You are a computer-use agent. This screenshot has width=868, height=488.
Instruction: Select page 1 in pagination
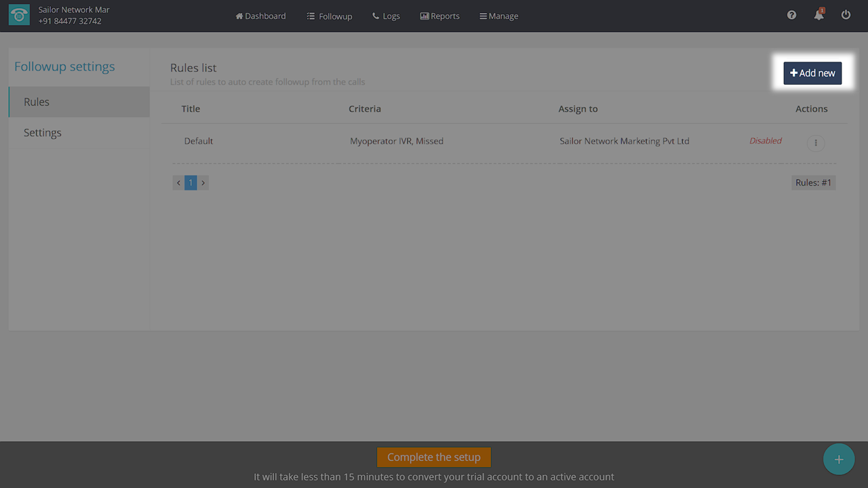pos(191,183)
